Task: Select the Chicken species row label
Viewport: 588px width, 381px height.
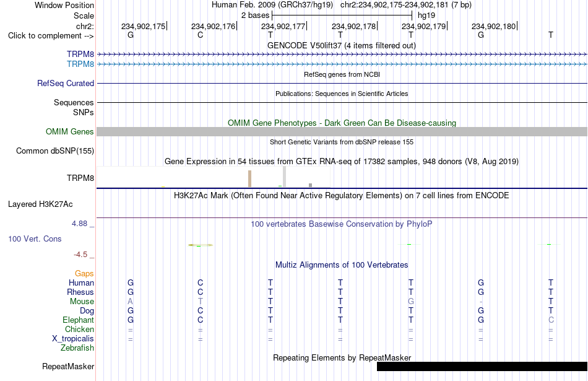Action: [x=79, y=329]
